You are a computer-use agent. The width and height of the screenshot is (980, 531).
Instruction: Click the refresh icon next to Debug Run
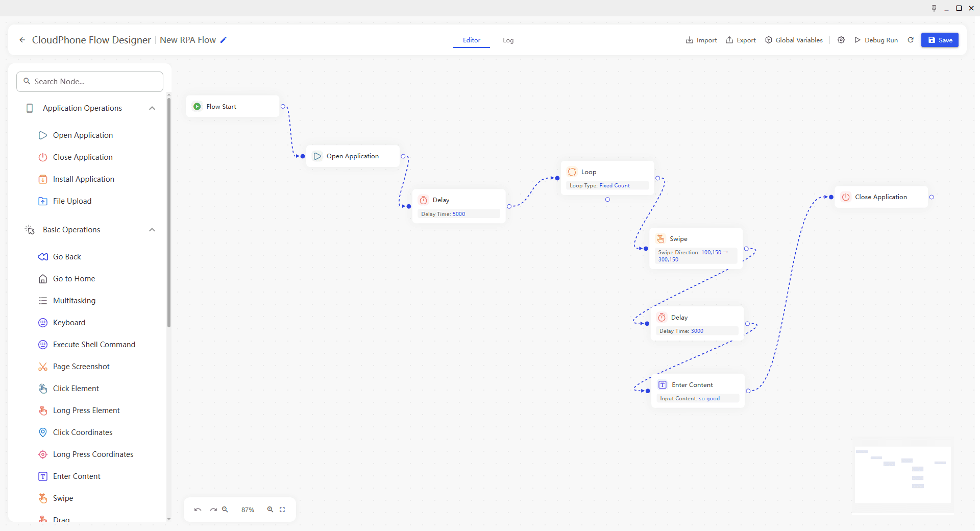click(x=911, y=40)
